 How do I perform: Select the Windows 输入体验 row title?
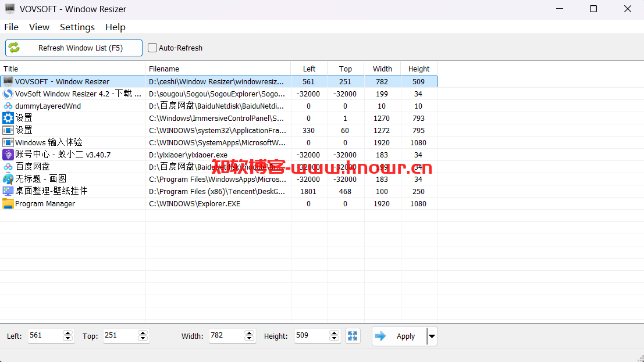tap(49, 142)
